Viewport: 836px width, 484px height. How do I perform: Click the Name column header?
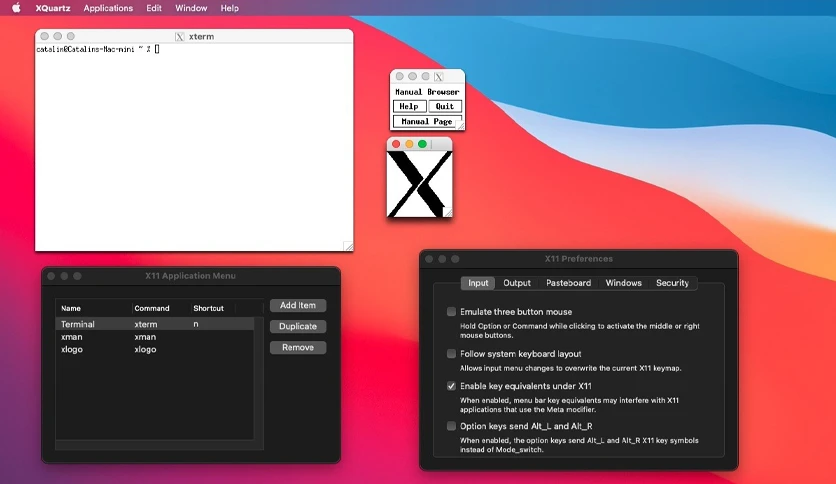coord(71,308)
